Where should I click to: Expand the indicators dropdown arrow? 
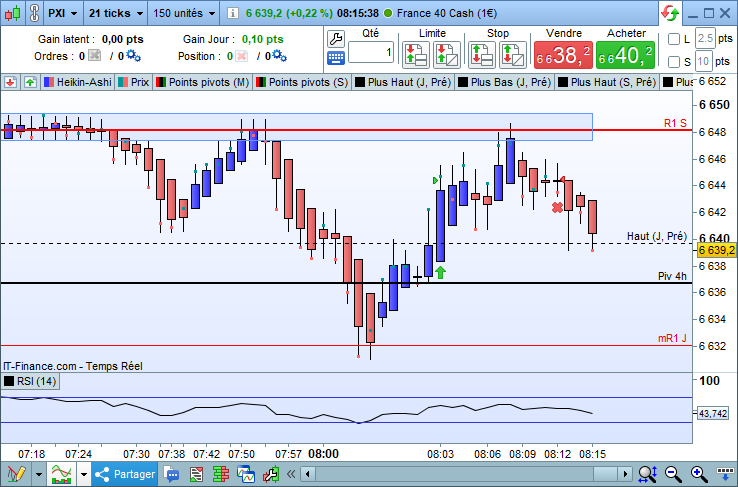[x=84, y=474]
